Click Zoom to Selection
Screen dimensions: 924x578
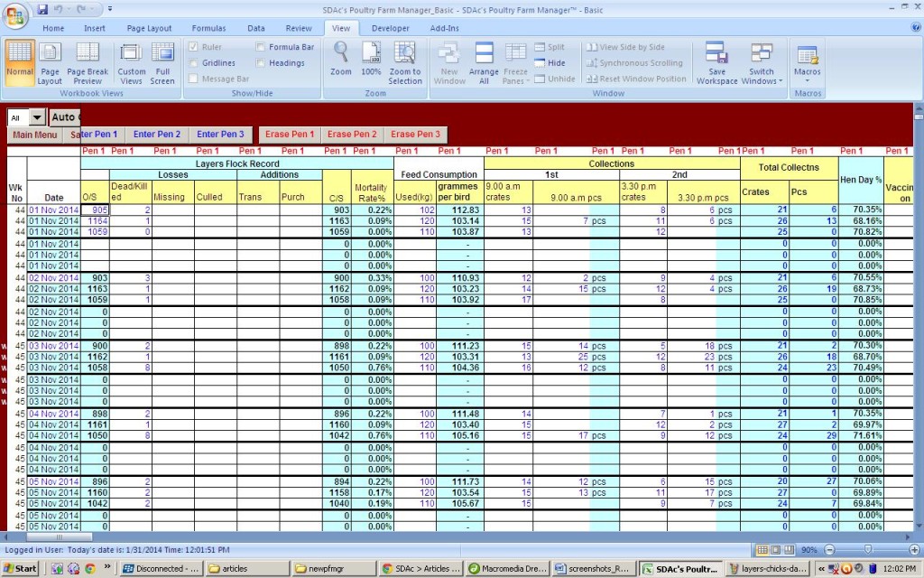pyautogui.click(x=405, y=62)
